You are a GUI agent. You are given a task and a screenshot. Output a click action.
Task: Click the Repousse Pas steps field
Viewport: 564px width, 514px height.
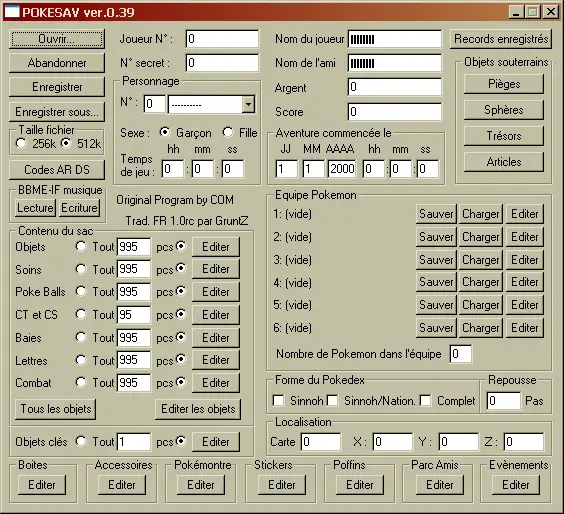point(504,401)
